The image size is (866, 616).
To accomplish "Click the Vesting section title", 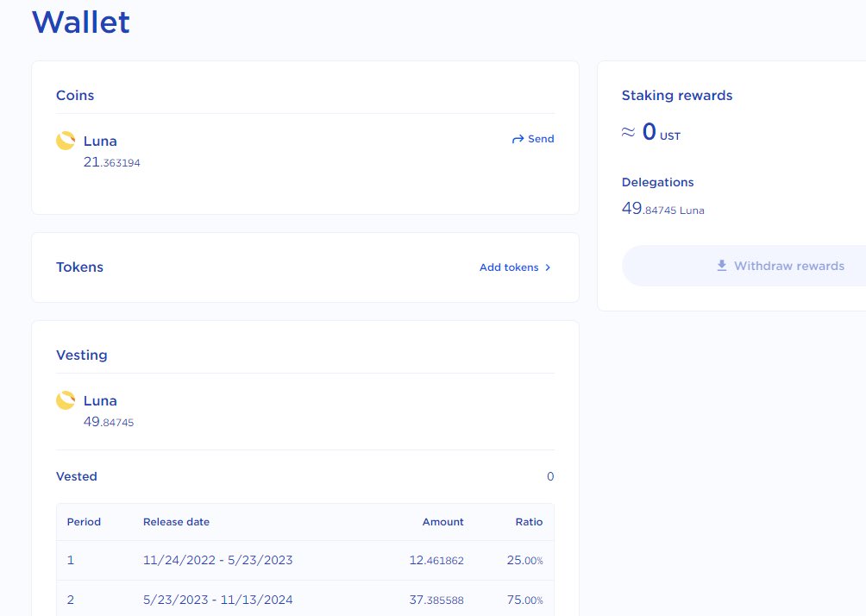I will 82,355.
